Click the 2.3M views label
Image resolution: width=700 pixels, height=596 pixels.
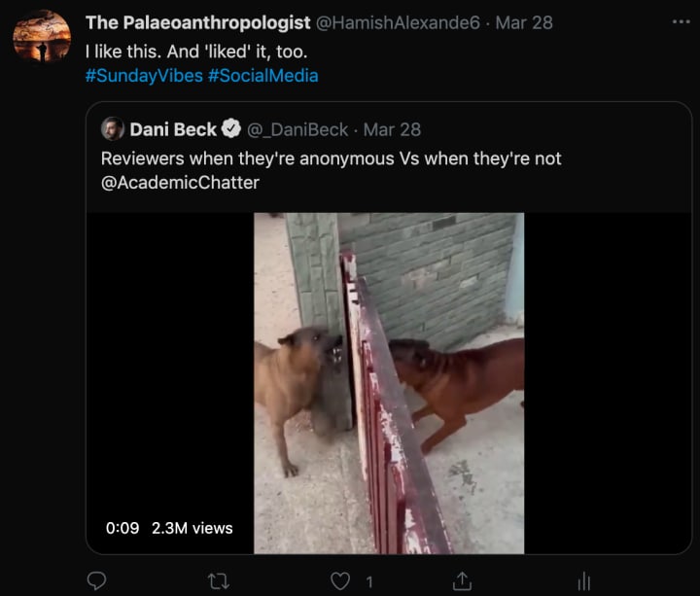click(x=192, y=528)
